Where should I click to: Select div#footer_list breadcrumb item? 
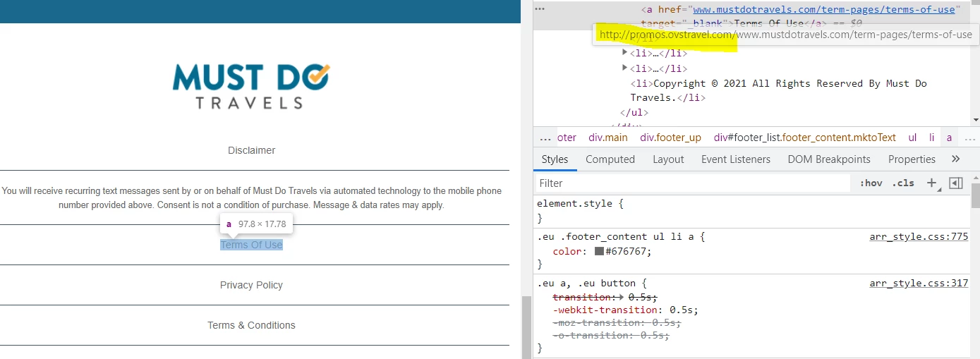[804, 138]
